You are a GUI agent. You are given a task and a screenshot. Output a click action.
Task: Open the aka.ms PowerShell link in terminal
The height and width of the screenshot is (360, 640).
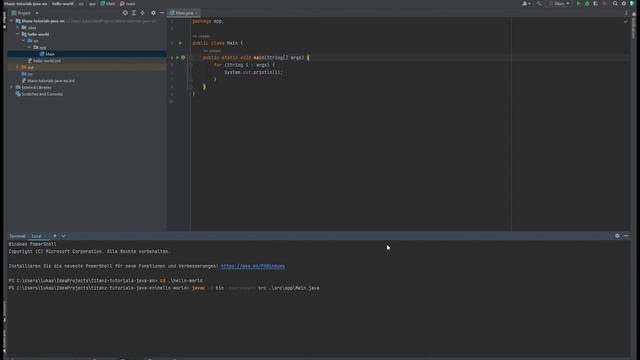[x=253, y=266]
